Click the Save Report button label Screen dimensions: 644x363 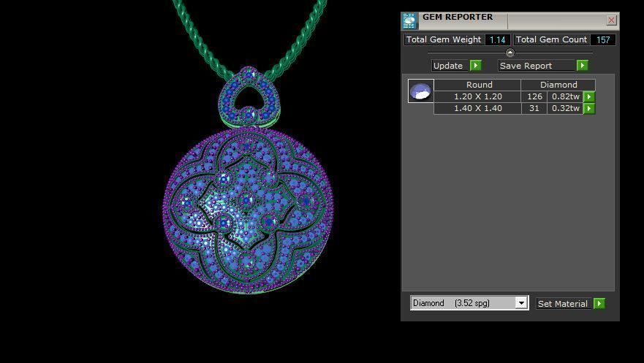[537, 66]
